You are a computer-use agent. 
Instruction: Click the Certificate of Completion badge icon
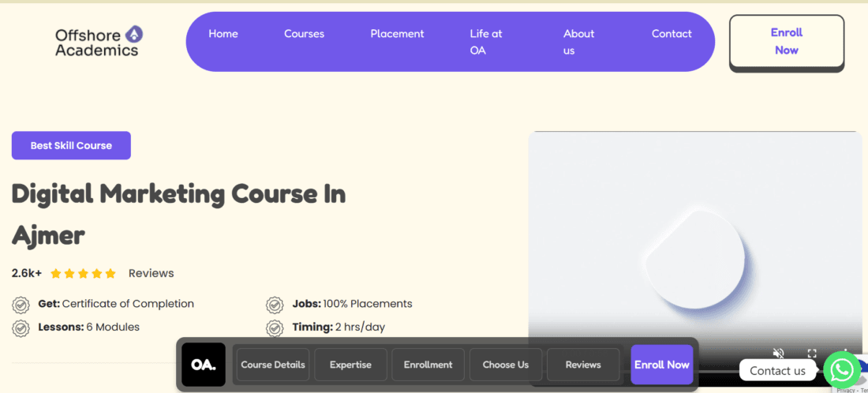pyautogui.click(x=21, y=305)
